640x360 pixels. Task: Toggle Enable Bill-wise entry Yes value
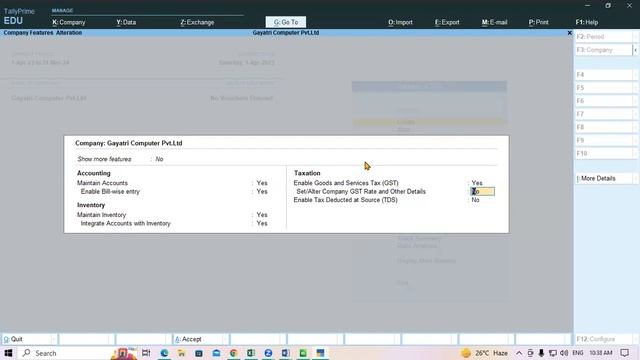click(262, 191)
